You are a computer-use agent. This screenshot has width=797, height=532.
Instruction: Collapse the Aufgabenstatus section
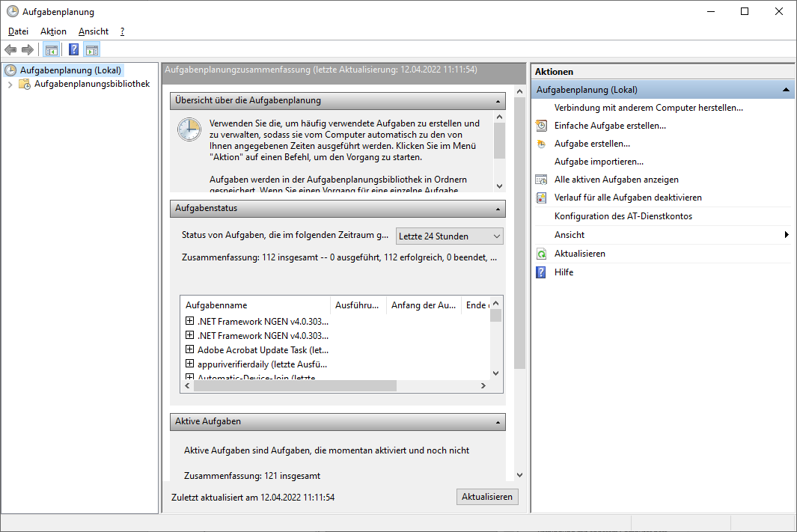point(498,209)
